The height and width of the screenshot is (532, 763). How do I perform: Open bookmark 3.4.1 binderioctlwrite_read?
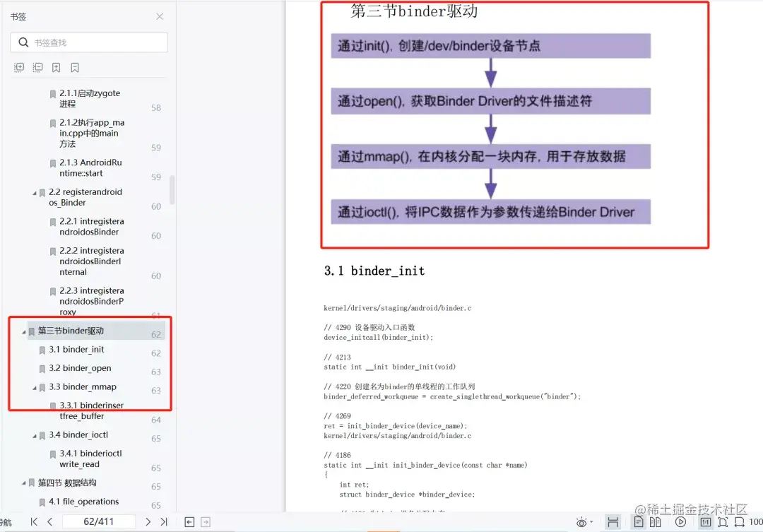point(90,459)
